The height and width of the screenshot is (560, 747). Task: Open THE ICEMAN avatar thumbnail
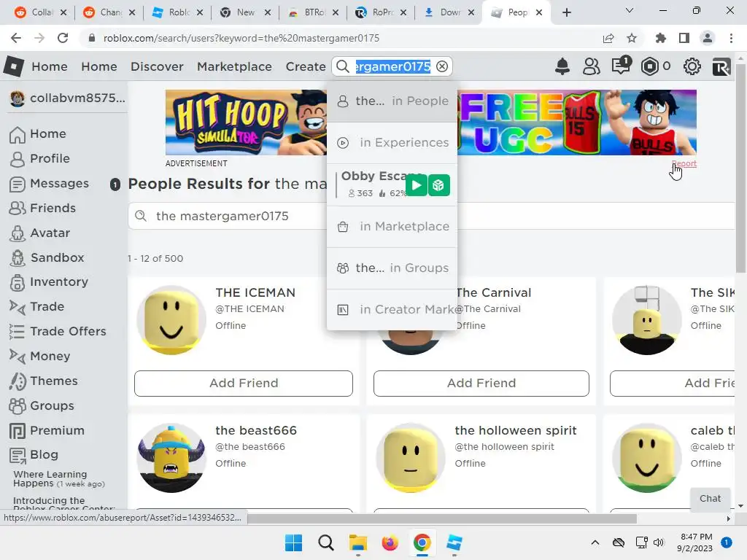point(171,320)
